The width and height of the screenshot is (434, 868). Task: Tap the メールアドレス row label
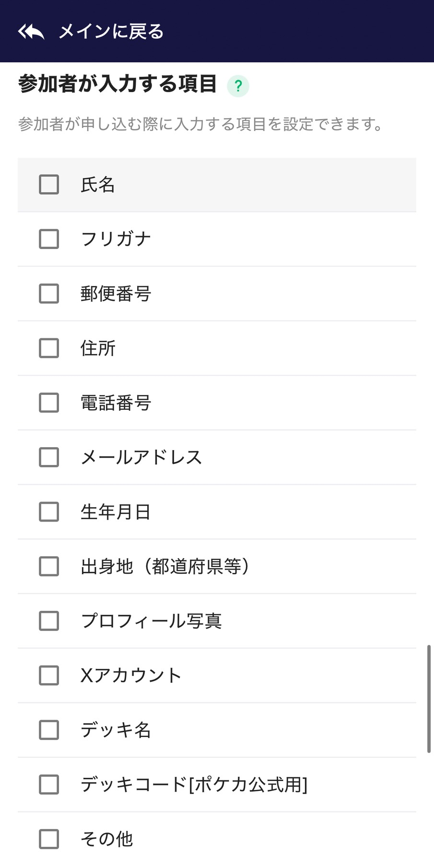point(141,457)
